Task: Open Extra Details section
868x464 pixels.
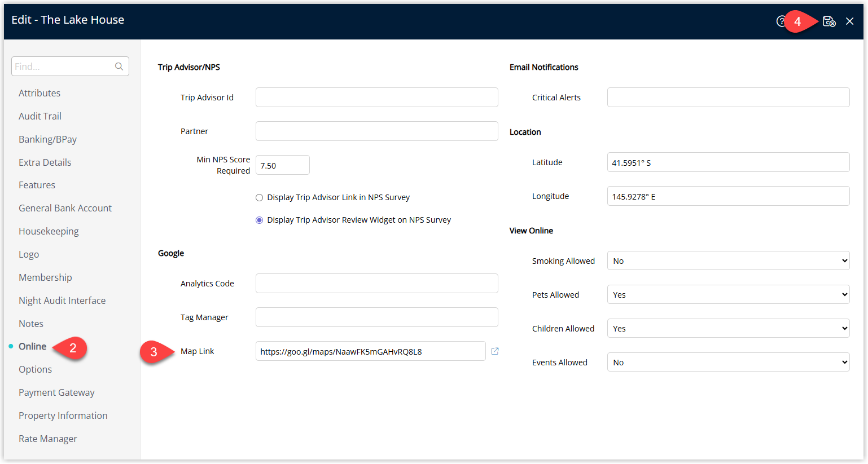Action: (45, 162)
